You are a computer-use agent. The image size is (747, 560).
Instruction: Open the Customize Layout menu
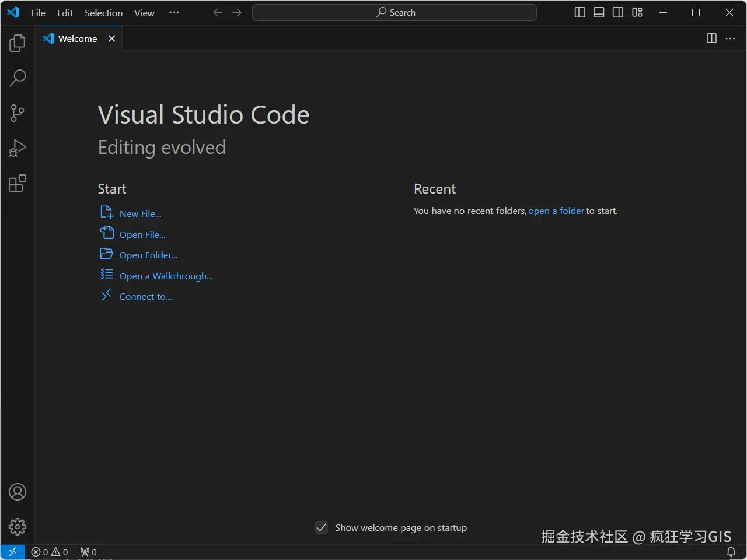(x=637, y=13)
